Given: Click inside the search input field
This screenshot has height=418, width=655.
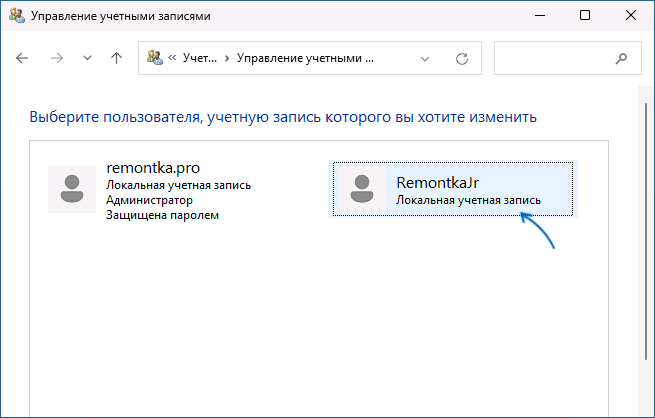Looking at the screenshot, I should 568,58.
